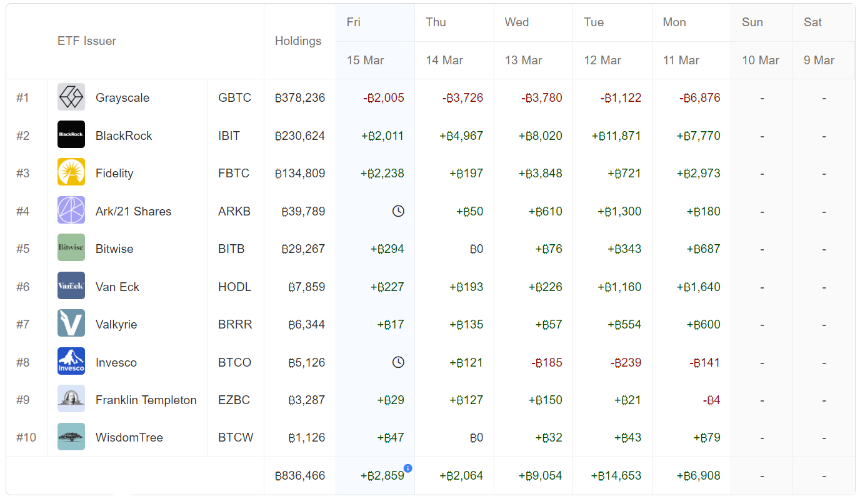860x504 pixels.
Task: Select the Thu 14 Mar column header
Action: point(454,41)
